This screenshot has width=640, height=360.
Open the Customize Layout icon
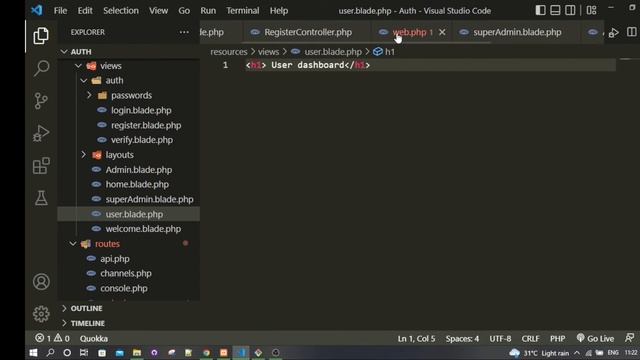(x=591, y=10)
